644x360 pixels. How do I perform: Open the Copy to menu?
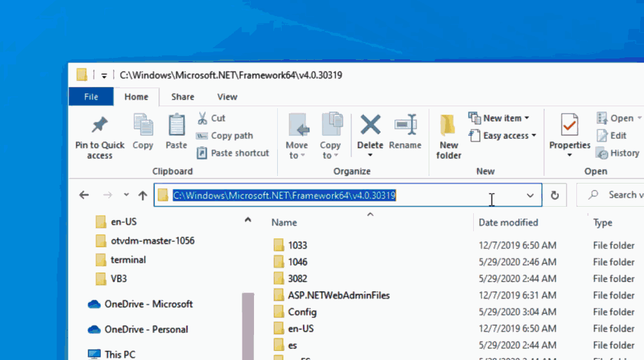pyautogui.click(x=331, y=137)
